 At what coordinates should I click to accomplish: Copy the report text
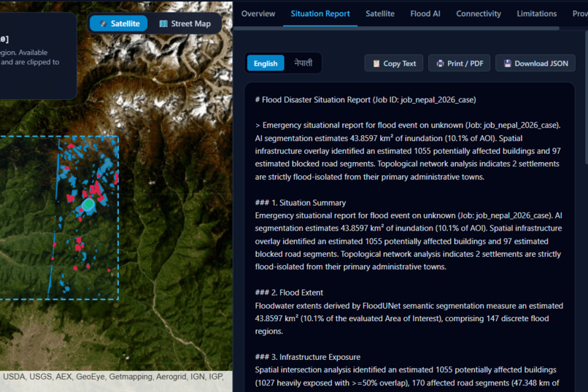coord(394,64)
